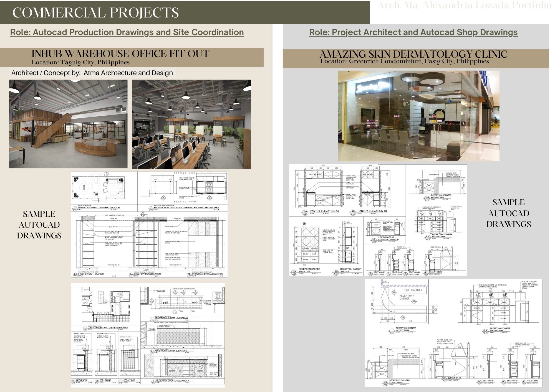The image size is (555, 392).
Task: Select the Location: Taguig City, Philippines text
Action: tap(80, 62)
